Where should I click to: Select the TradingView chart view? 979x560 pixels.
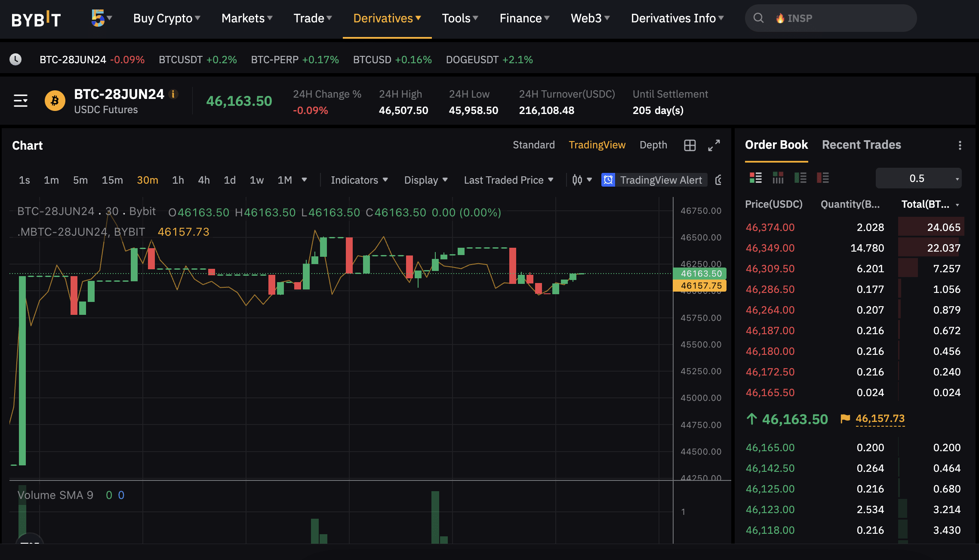(x=597, y=145)
